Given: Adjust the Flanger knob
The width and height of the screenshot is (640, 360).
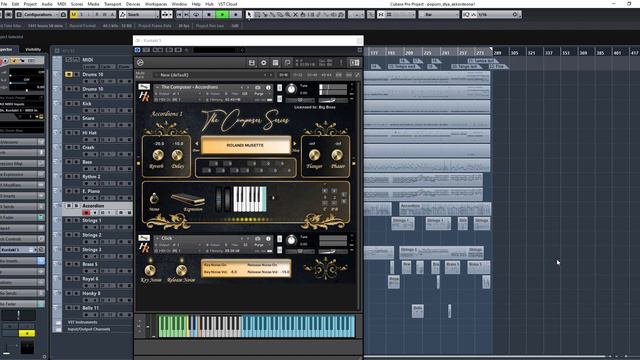Looking at the screenshot, I should click(x=314, y=155).
